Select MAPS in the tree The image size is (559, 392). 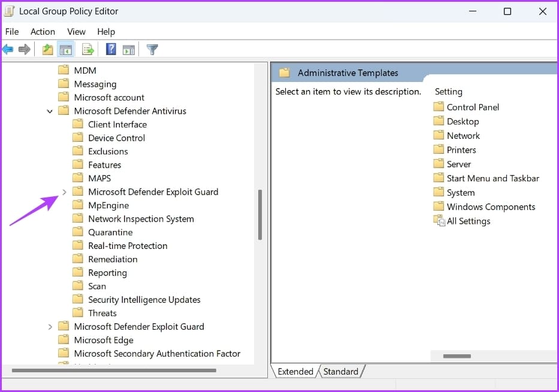(99, 178)
